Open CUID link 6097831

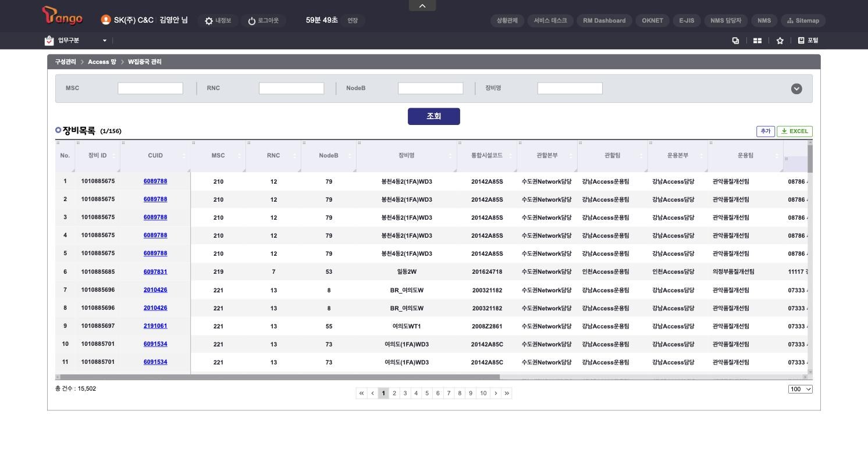(155, 271)
